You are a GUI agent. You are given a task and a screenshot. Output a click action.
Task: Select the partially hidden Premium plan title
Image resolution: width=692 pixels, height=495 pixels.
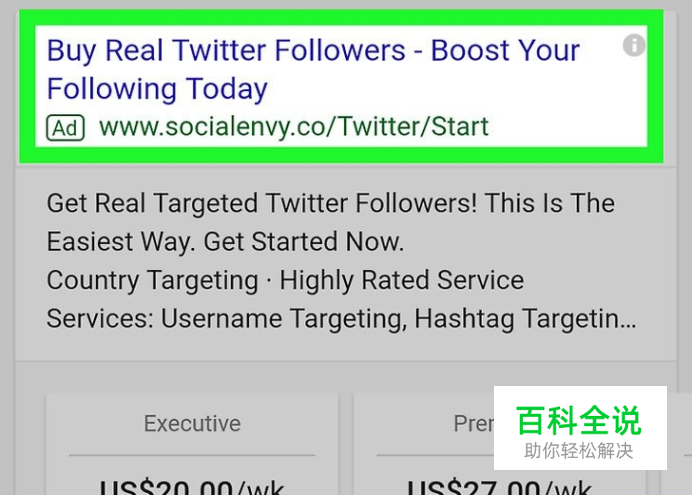pos(474,424)
